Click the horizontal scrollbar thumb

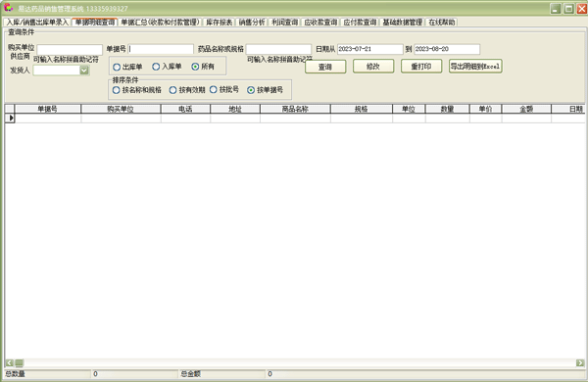click(20, 362)
